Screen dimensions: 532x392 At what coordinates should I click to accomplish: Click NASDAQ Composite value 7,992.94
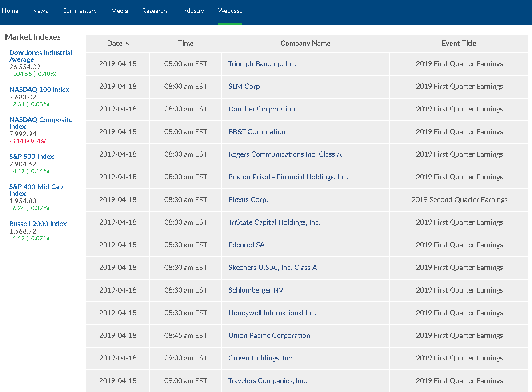pos(23,134)
